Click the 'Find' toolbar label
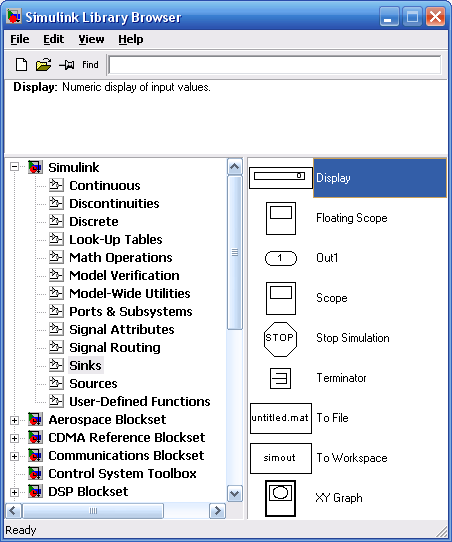 90,65
